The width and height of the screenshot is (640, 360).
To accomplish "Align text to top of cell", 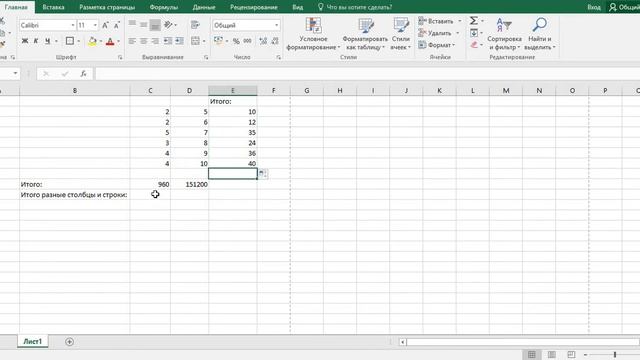I will (132, 24).
